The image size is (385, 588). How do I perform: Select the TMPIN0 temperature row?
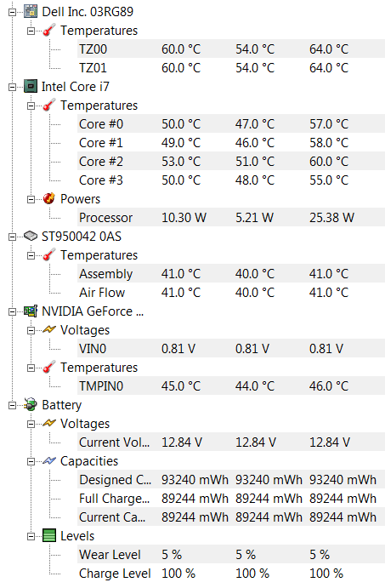tap(231, 385)
